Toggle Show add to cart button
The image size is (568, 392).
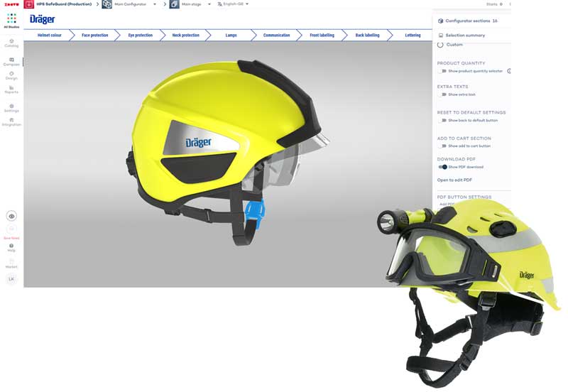click(442, 146)
